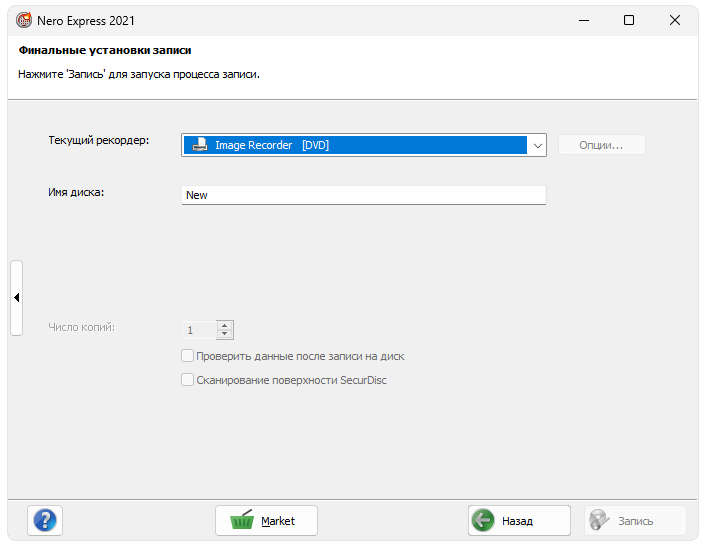
Task: Click the 'Текущий рекордер:' label
Action: [x=99, y=141]
